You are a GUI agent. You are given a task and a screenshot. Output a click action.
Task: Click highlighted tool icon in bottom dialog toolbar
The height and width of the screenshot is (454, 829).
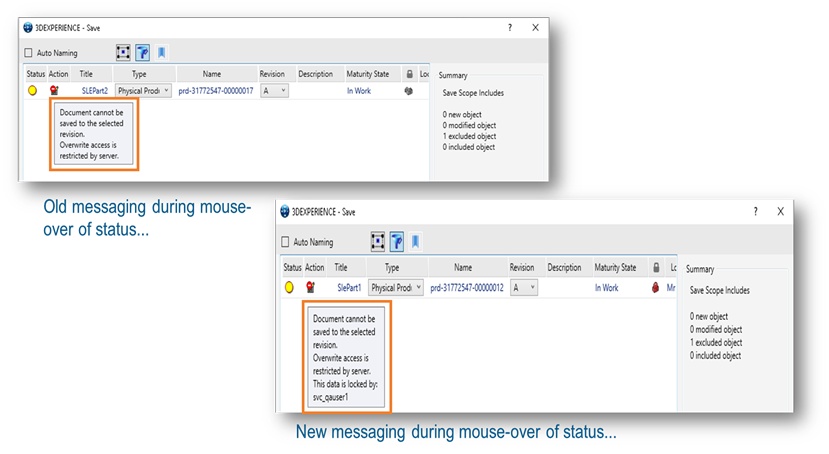tap(397, 242)
